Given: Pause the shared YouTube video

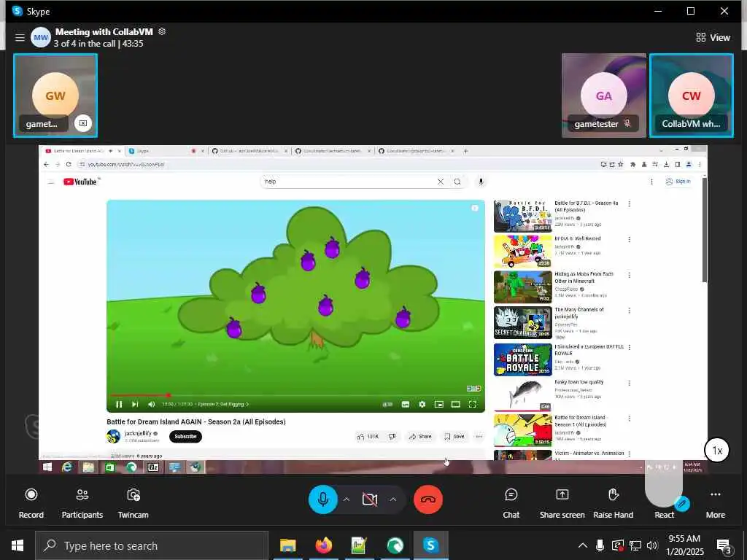Looking at the screenshot, I should [x=119, y=404].
